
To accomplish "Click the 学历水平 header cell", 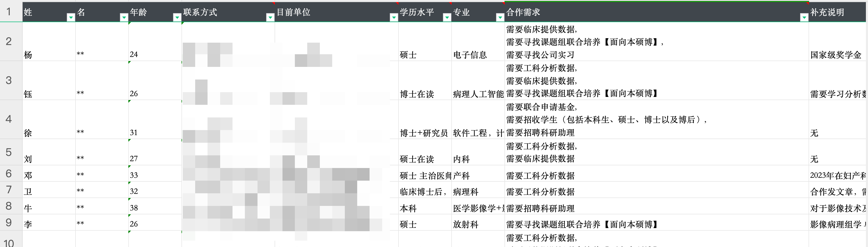I will pos(425,12).
